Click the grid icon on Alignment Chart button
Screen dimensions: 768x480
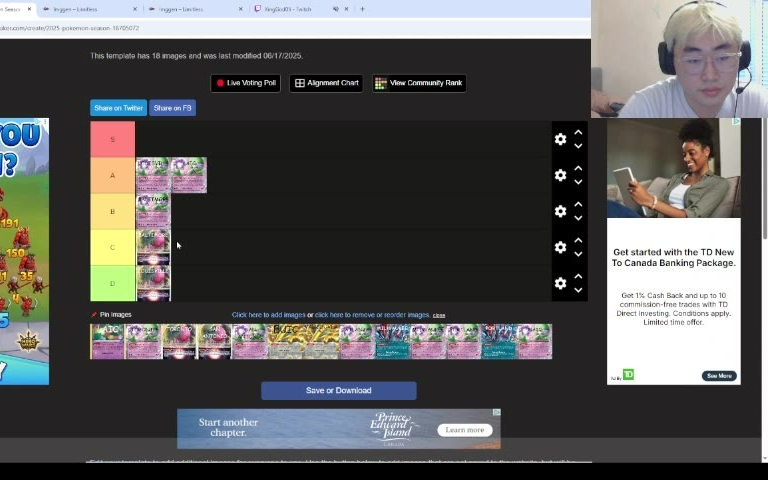(300, 83)
